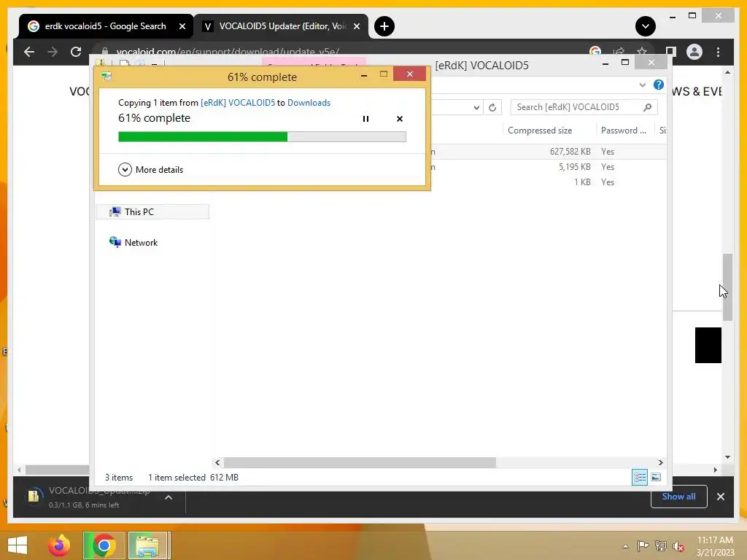Click Explorer horizontal scrollbar thumb
747x560 pixels.
[x=360, y=462]
